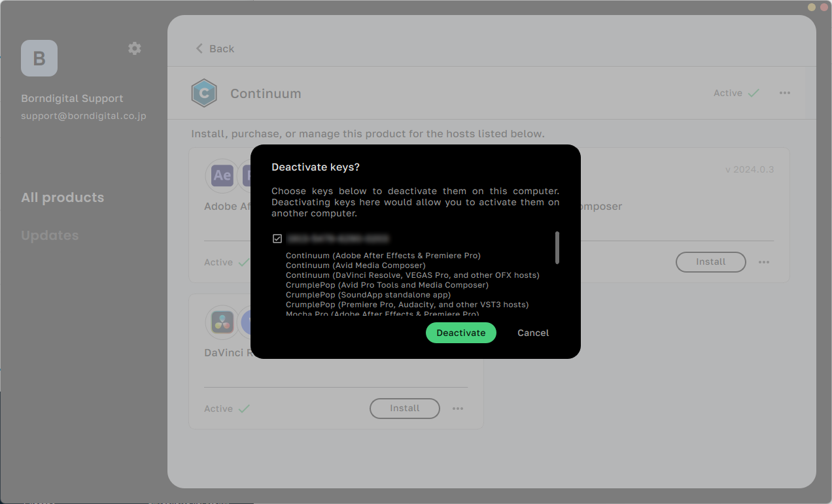Click version v 2024.0.3 label

tap(750, 169)
